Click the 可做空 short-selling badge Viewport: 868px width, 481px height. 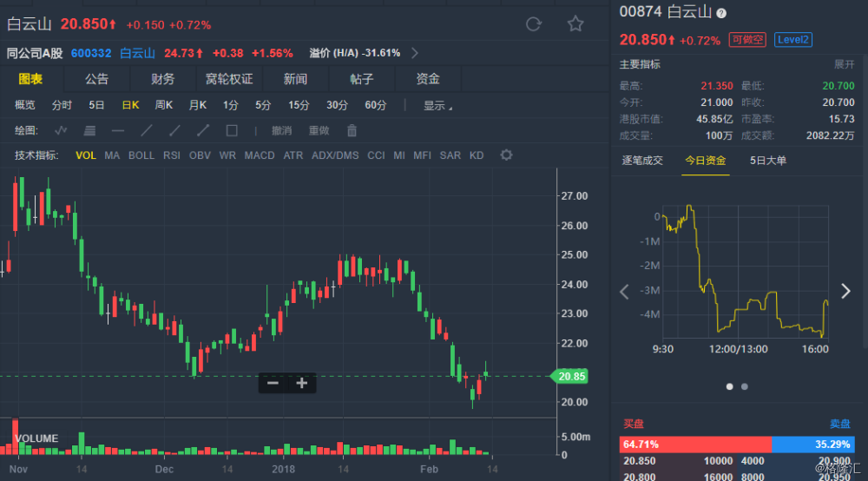[746, 40]
